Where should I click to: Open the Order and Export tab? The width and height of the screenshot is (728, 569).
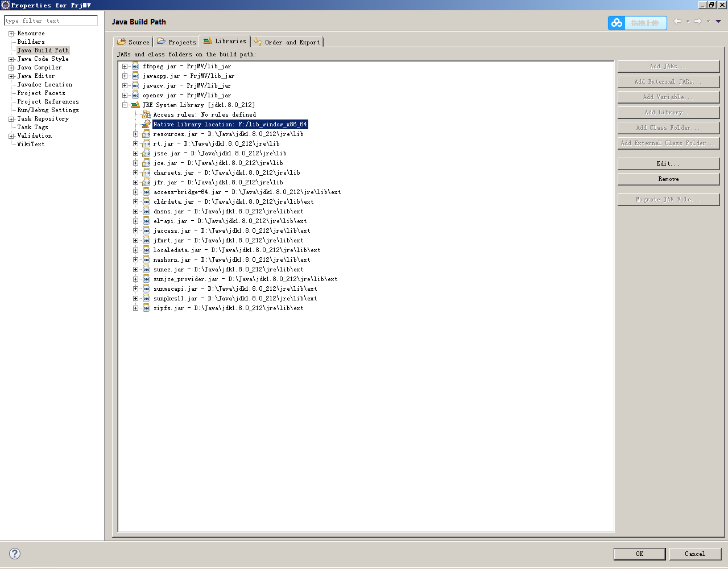[x=287, y=42]
